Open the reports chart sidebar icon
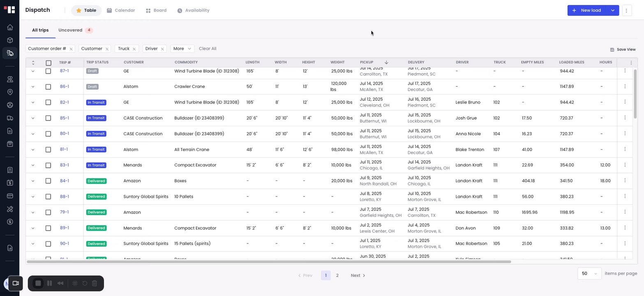 click(10, 248)
